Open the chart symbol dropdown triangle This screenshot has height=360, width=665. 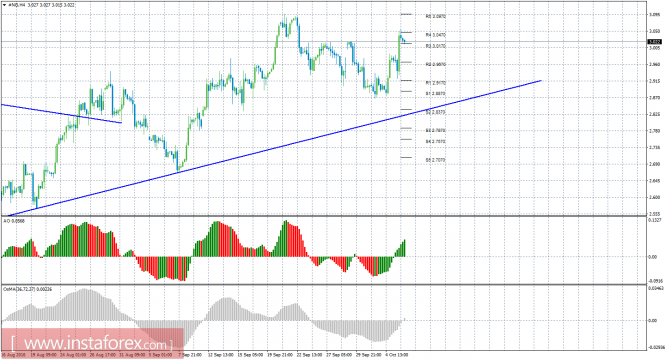[4, 5]
